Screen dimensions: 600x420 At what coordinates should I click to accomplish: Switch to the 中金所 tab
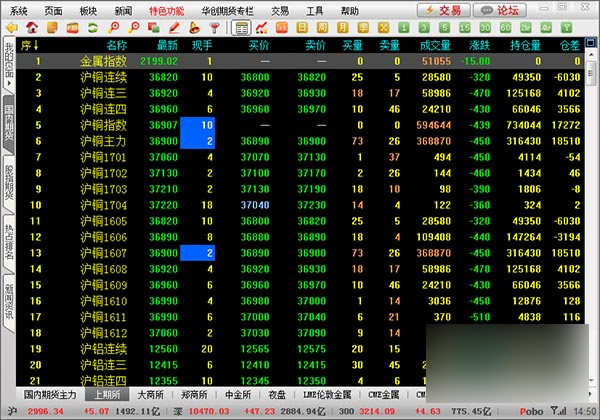pyautogui.click(x=238, y=394)
